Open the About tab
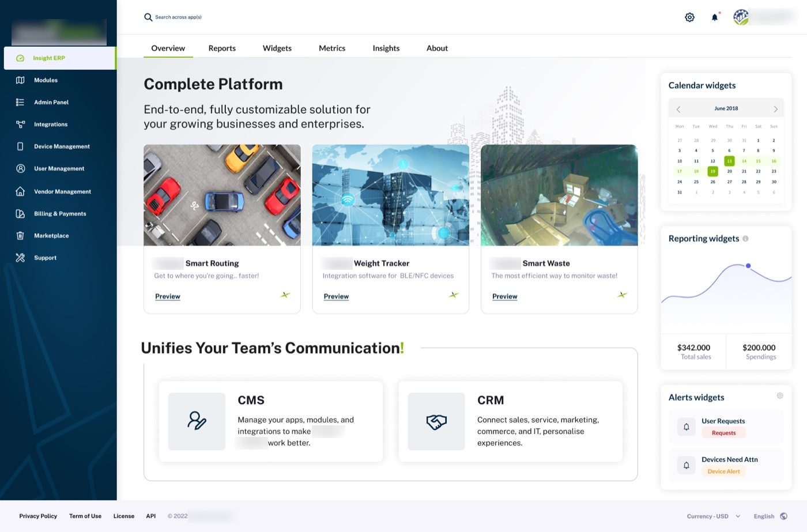 coord(437,48)
